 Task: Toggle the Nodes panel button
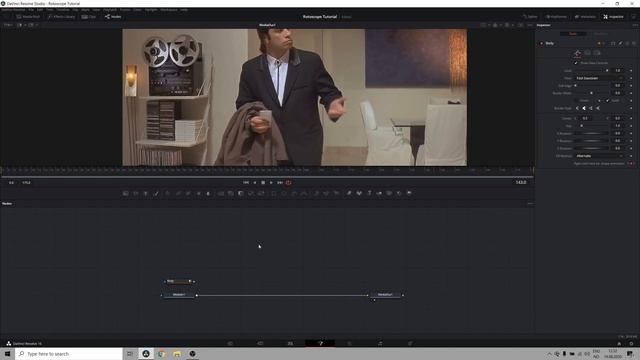[x=113, y=17]
